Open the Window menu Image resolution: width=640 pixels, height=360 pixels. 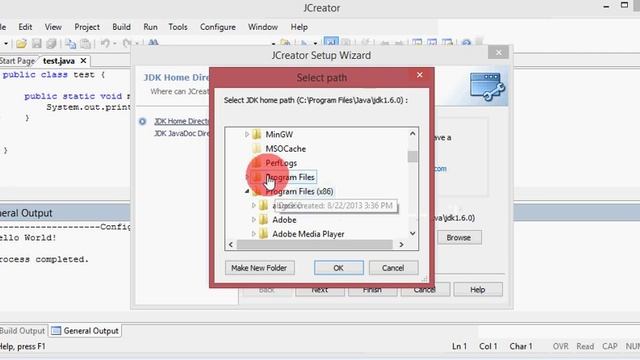[x=263, y=27]
